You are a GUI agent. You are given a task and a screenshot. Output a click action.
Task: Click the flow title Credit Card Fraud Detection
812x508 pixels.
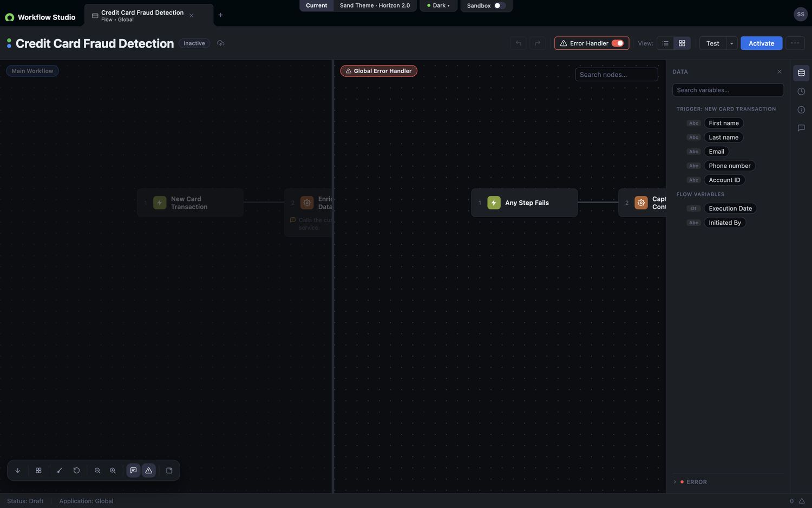95,43
